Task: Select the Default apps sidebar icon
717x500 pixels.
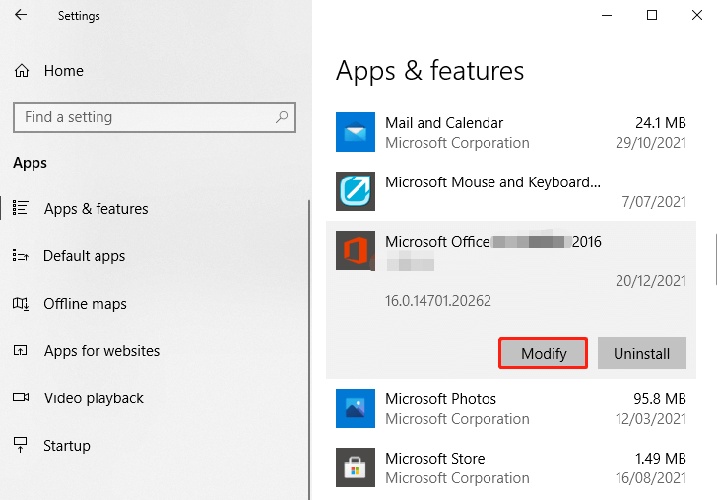Action: click(21, 255)
